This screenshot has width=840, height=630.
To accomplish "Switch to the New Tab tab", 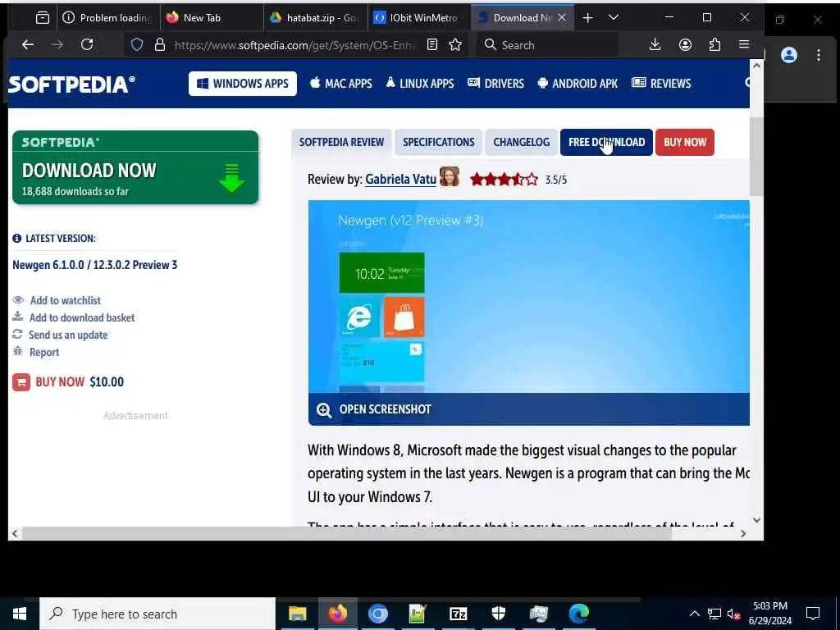I will pyautogui.click(x=211, y=18).
